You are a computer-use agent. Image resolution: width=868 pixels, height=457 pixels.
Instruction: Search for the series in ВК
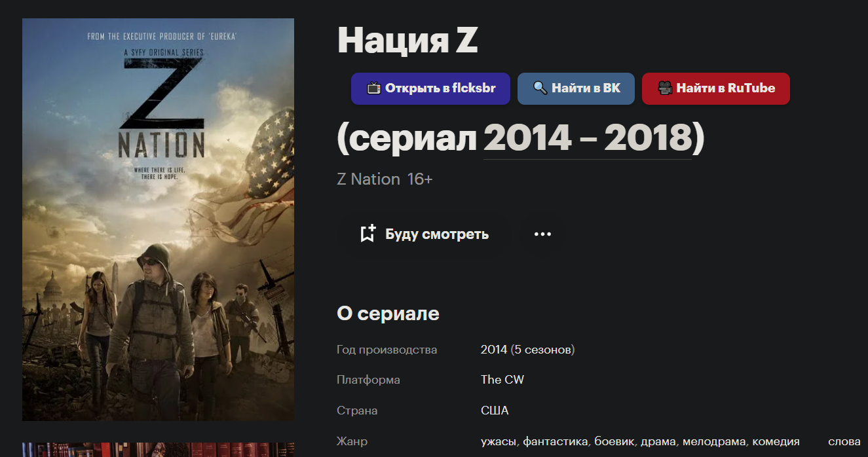tap(576, 88)
